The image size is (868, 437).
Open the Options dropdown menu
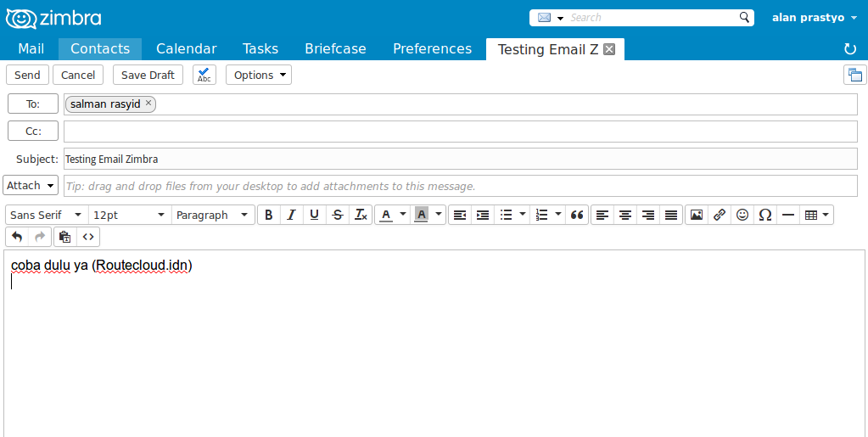point(259,75)
